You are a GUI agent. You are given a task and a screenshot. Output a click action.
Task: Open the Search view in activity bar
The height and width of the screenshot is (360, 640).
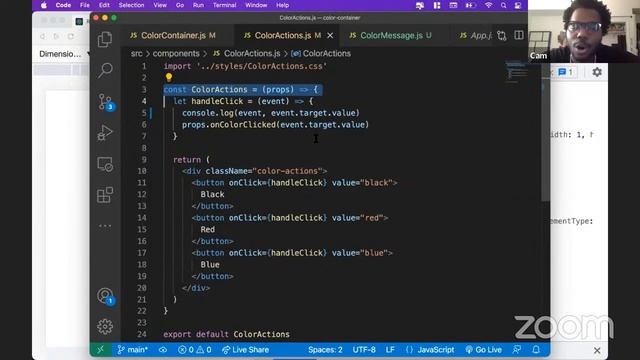[x=105, y=70]
